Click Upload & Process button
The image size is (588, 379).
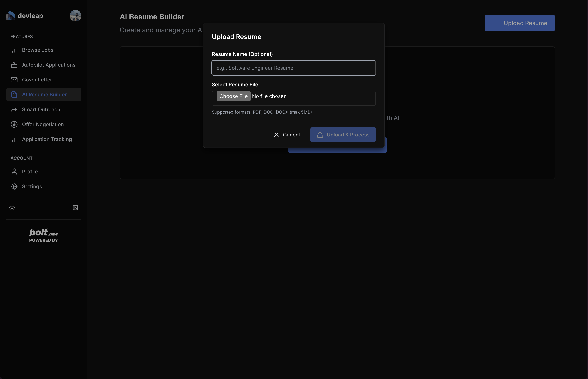pyautogui.click(x=343, y=135)
